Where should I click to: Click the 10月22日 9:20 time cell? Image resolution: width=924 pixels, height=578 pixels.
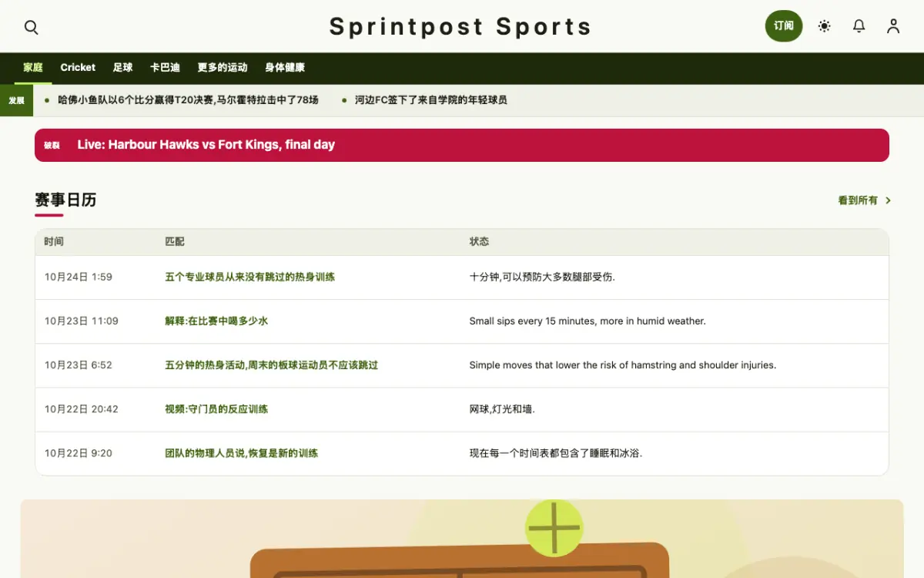click(x=79, y=453)
